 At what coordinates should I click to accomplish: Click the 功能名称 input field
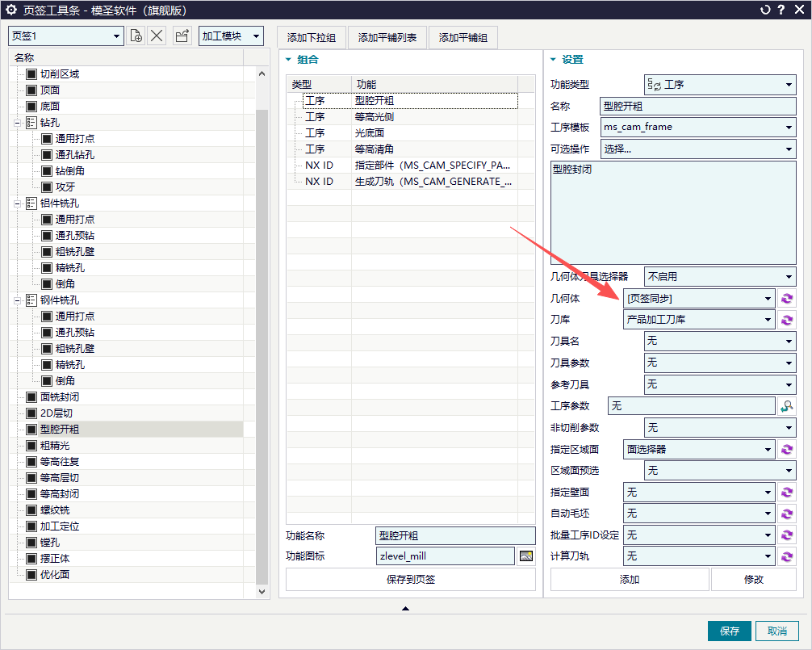pyautogui.click(x=455, y=535)
